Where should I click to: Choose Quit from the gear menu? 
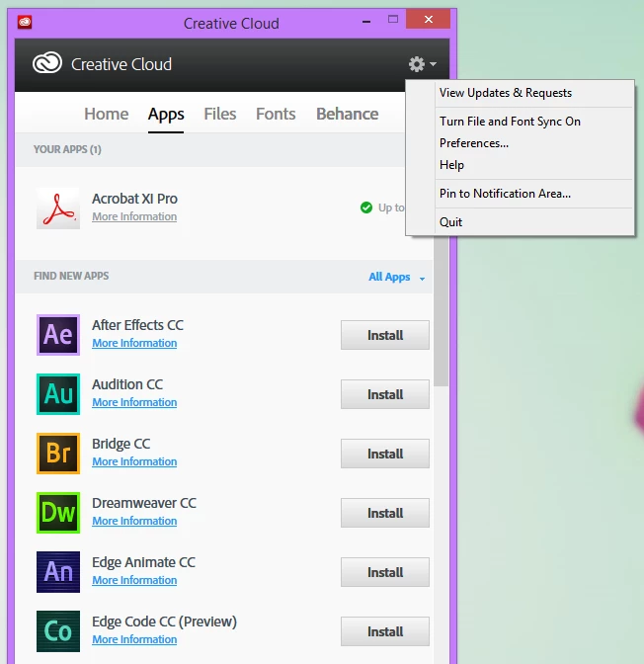pyautogui.click(x=520, y=222)
